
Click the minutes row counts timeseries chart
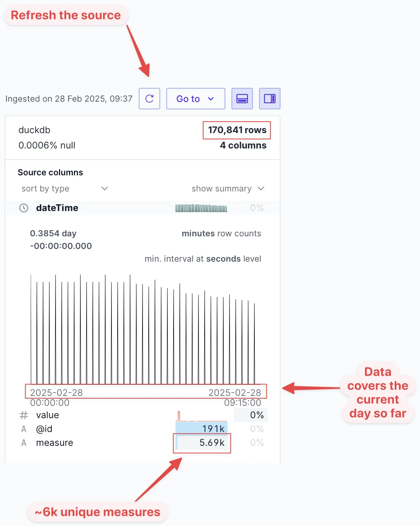pos(143,330)
